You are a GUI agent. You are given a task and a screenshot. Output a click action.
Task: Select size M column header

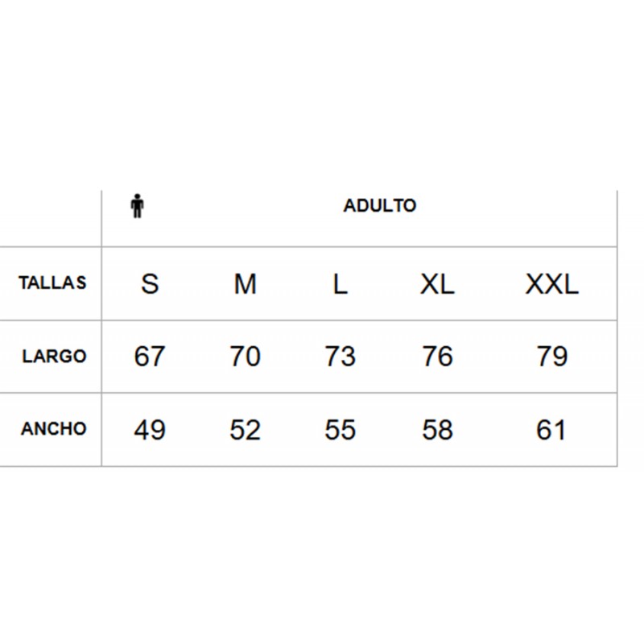(x=246, y=284)
